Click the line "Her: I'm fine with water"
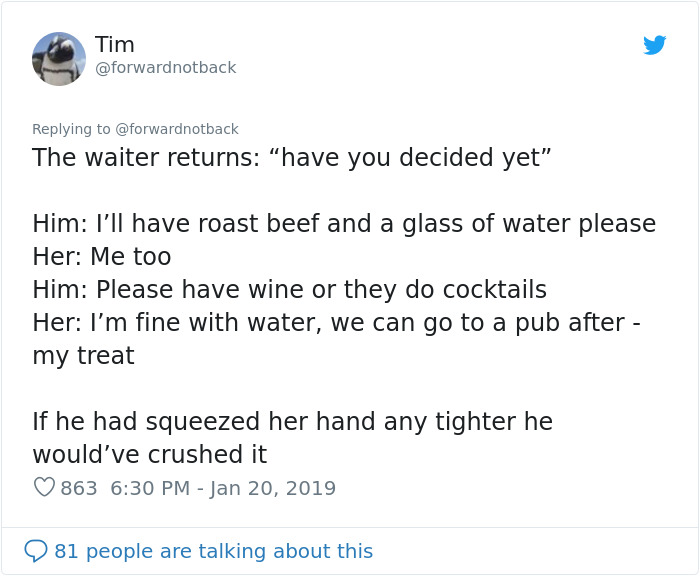This screenshot has height=576, width=700. 335,323
